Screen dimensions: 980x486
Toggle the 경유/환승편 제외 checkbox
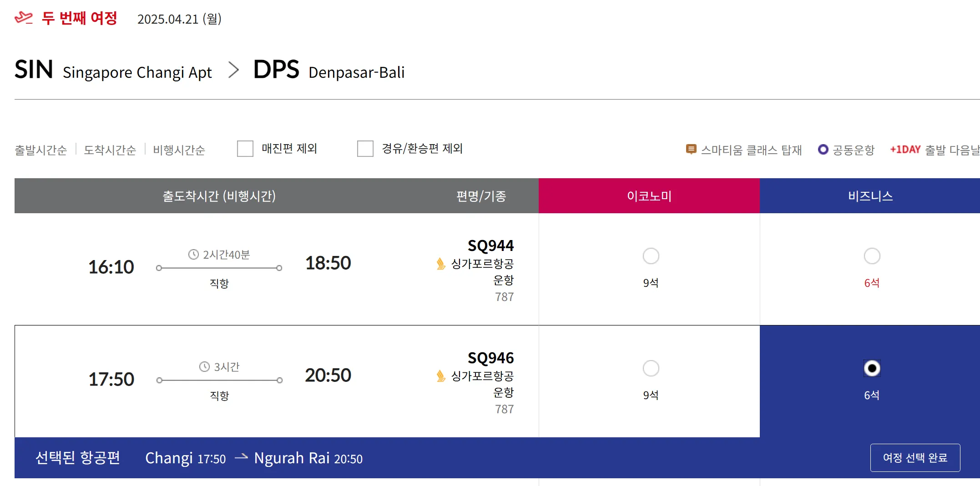[x=365, y=149]
